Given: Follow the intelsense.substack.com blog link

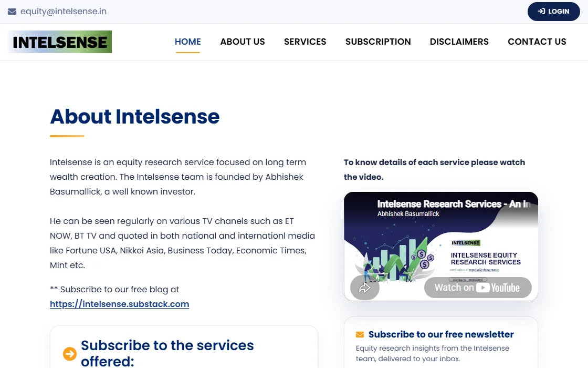Looking at the screenshot, I should (119, 304).
